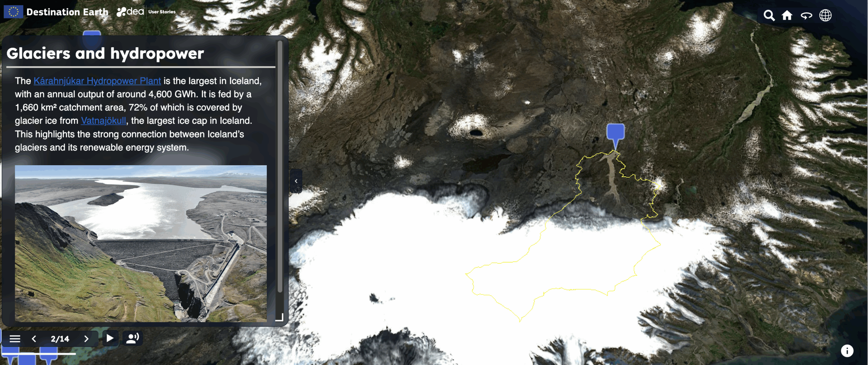Click the globe icon in top toolbar
This screenshot has width=868, height=365.
[x=825, y=15]
